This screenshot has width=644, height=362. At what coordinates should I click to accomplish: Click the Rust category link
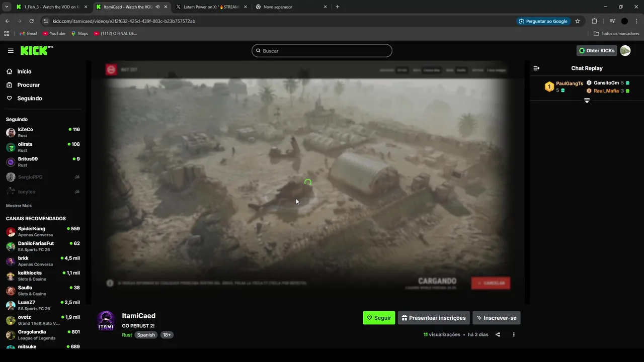coord(127,335)
